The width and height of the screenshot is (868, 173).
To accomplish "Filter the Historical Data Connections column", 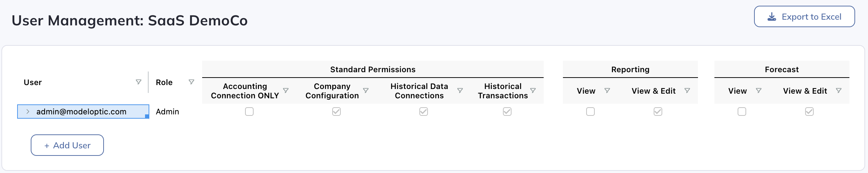I will [x=460, y=91].
